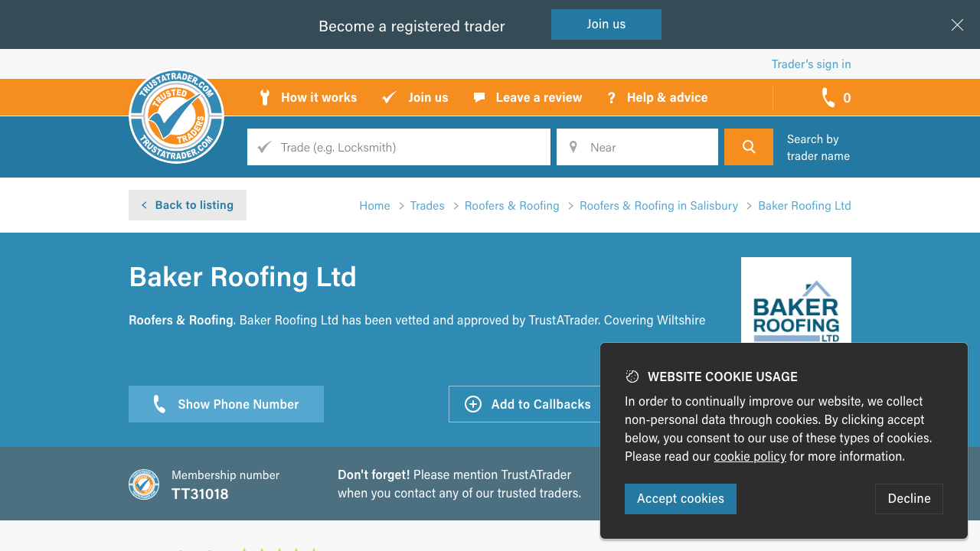This screenshot has height=551, width=980.
Task: Decline cookies in the cookie notice
Action: click(x=909, y=498)
